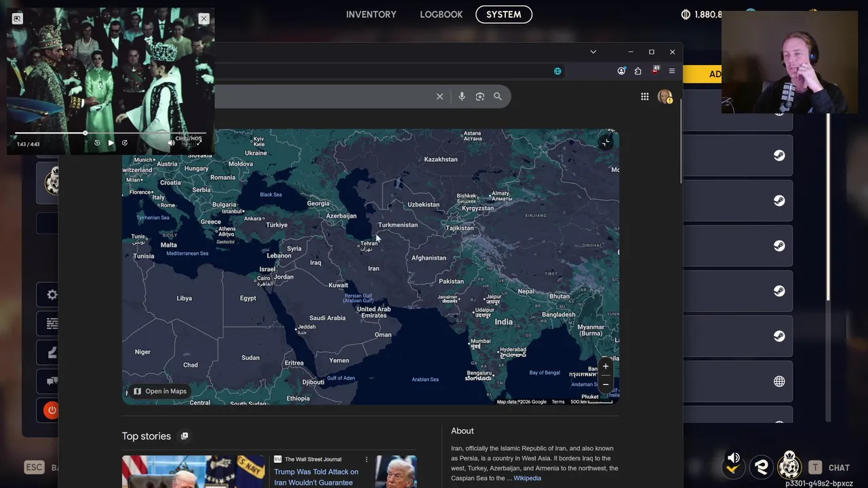Collapse the expanded Google map

pos(606,142)
